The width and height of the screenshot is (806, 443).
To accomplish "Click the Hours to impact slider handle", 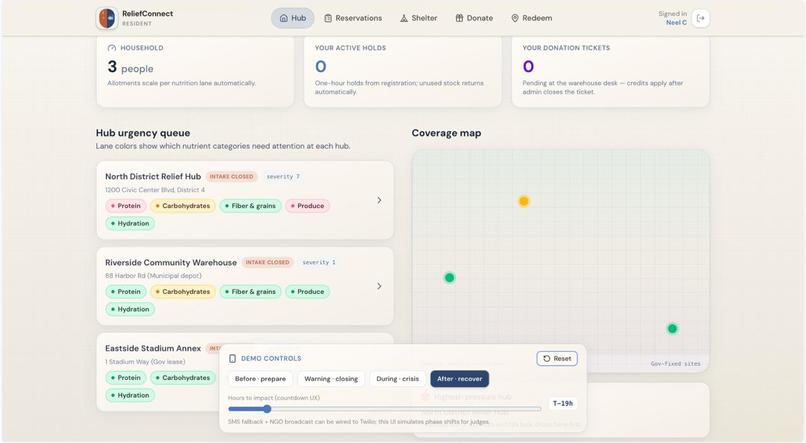I will pyautogui.click(x=267, y=409).
